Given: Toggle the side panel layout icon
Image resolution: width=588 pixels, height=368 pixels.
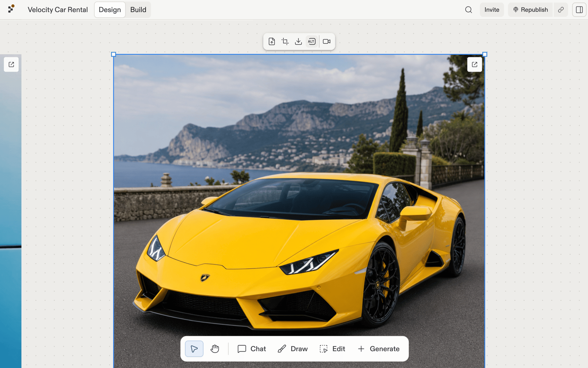Looking at the screenshot, I should pyautogui.click(x=579, y=10).
